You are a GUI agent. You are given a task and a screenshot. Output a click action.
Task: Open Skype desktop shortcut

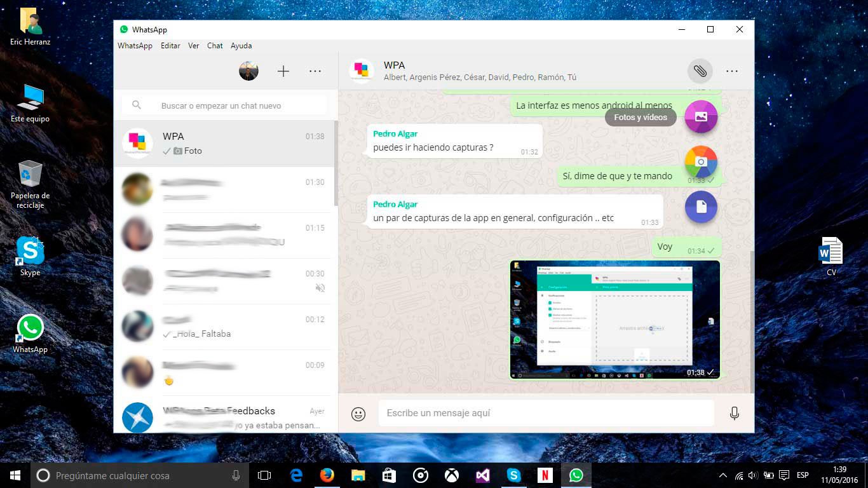click(30, 257)
